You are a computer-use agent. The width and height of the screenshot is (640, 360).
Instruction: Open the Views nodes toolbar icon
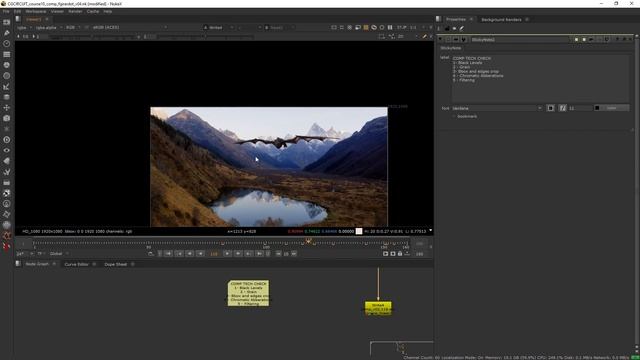[x=7, y=150]
